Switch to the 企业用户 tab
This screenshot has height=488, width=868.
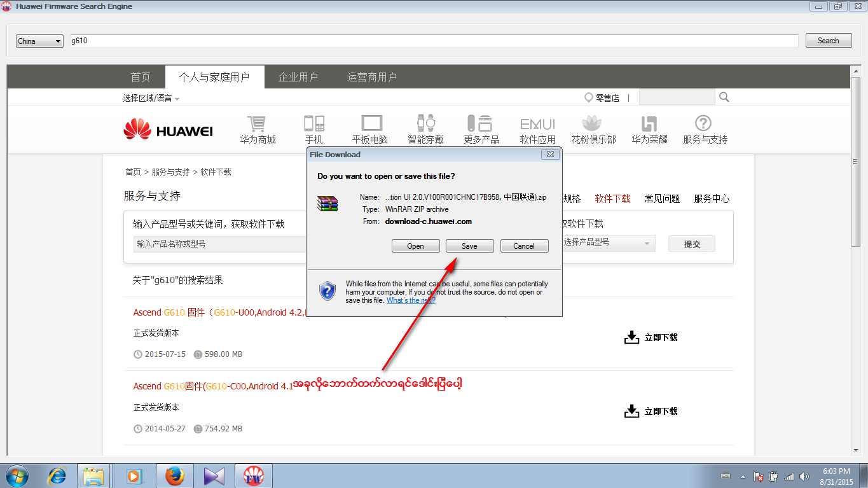298,77
